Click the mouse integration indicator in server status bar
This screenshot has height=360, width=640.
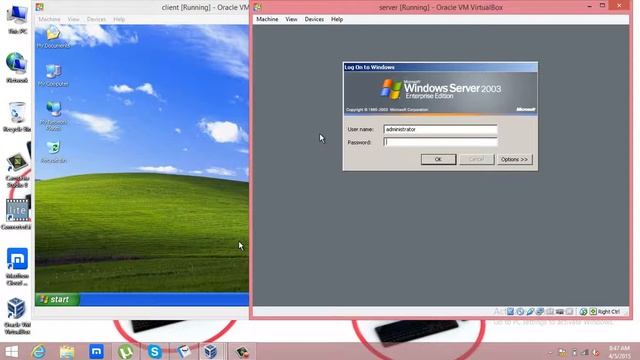coord(583,311)
